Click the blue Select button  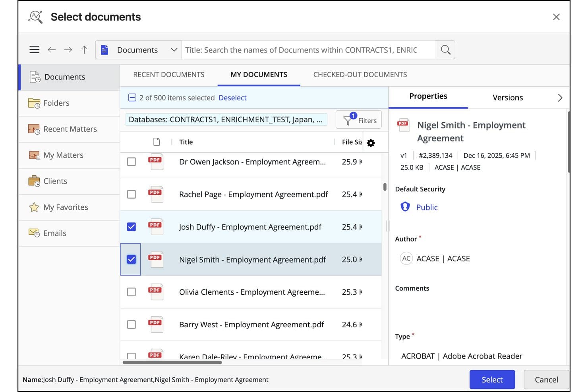[492, 380]
